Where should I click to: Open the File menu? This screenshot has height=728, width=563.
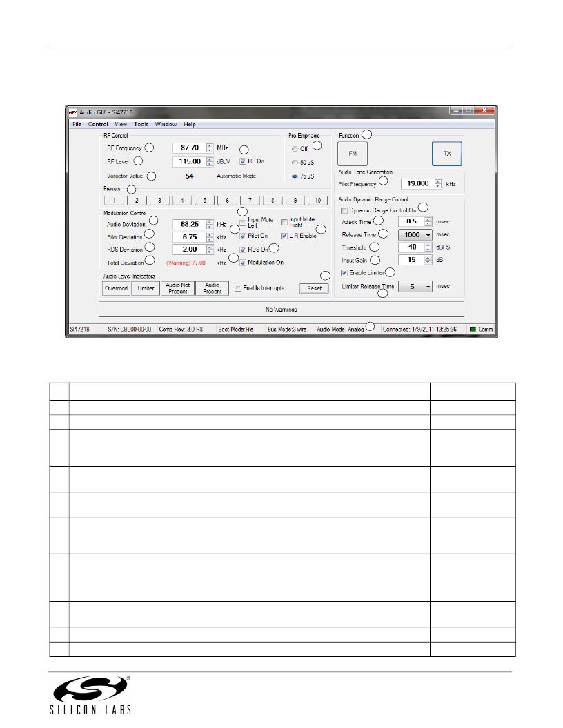click(x=77, y=124)
